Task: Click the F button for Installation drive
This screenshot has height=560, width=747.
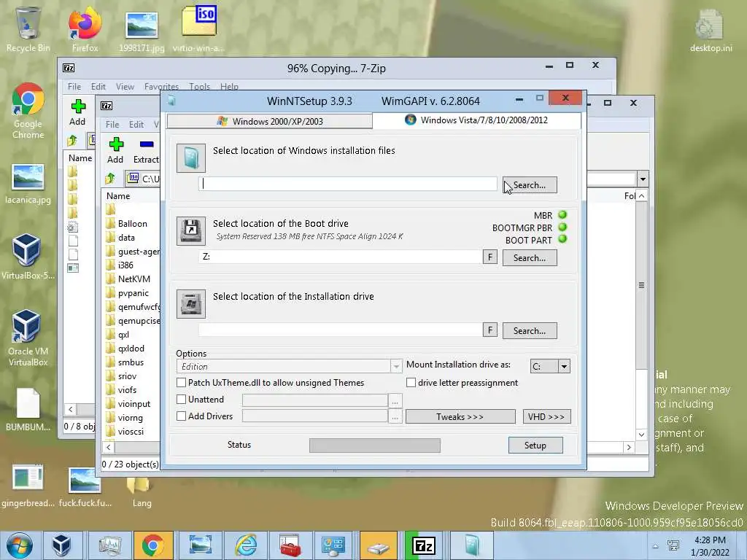Action: click(489, 330)
